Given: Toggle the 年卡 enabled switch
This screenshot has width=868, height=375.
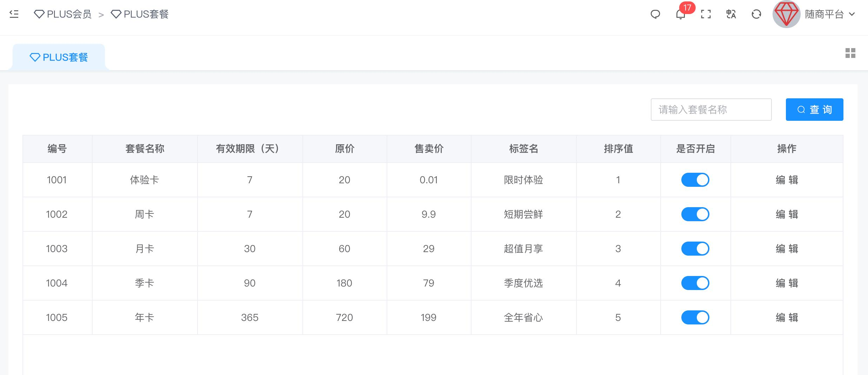Looking at the screenshot, I should 695,317.
